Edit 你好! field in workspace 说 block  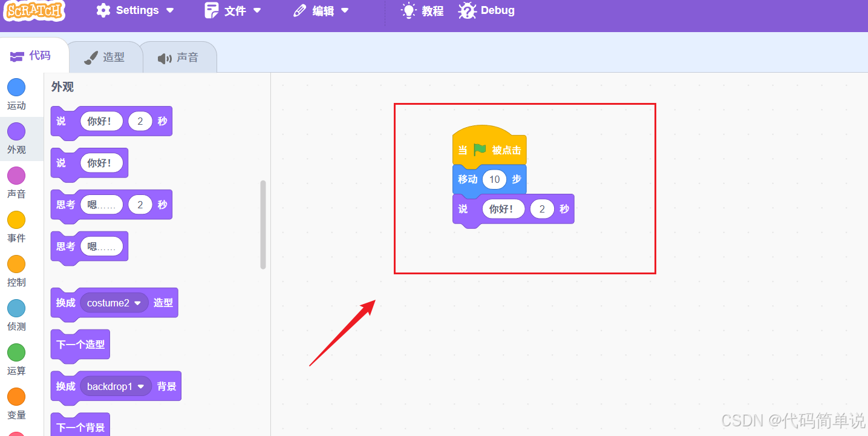[x=504, y=209]
